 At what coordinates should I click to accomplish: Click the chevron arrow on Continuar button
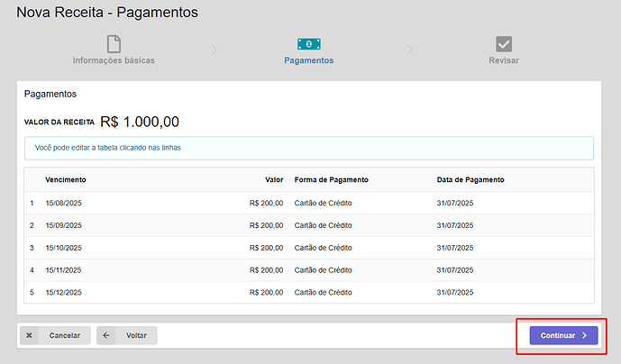pyautogui.click(x=584, y=335)
